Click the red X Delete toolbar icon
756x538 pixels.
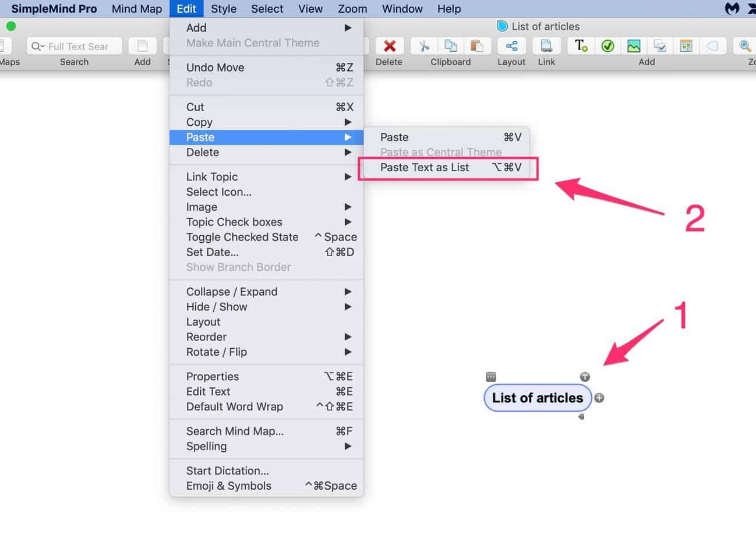[390, 46]
